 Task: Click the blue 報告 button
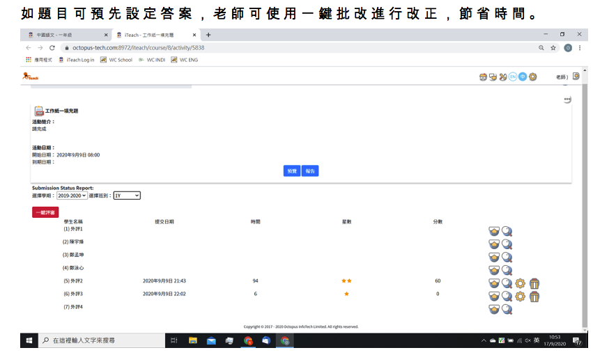click(310, 171)
